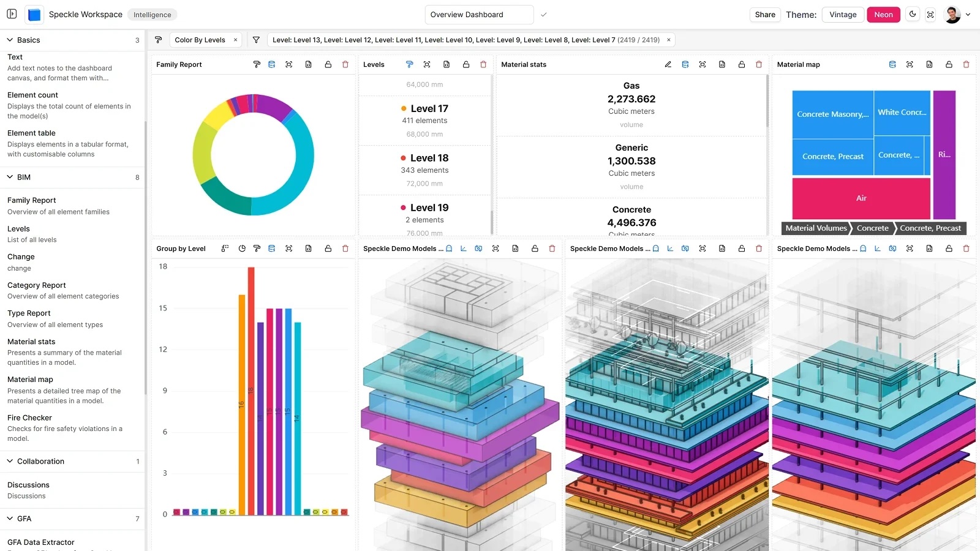980x551 pixels.
Task: Expand the user profile menu at top right
Action: point(968,14)
